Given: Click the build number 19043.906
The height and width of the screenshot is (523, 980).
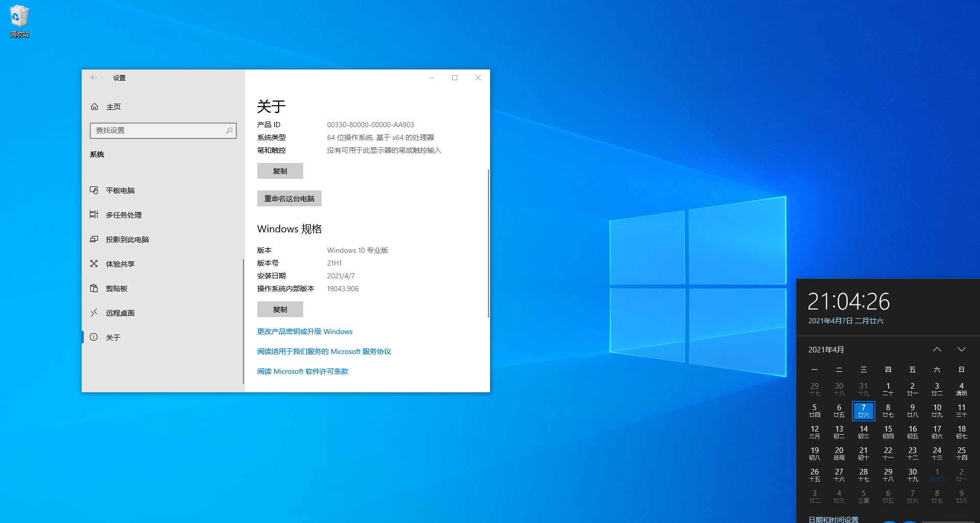Looking at the screenshot, I should pyautogui.click(x=343, y=289).
